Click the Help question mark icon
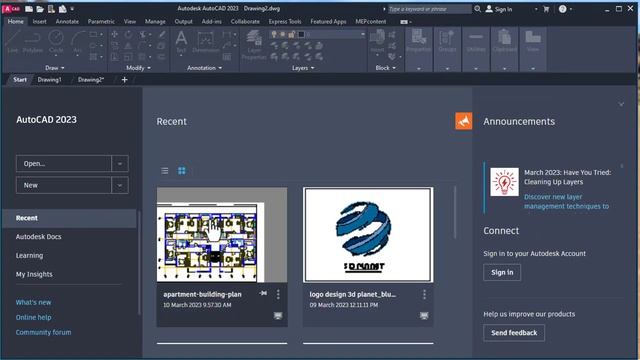 coord(562,9)
